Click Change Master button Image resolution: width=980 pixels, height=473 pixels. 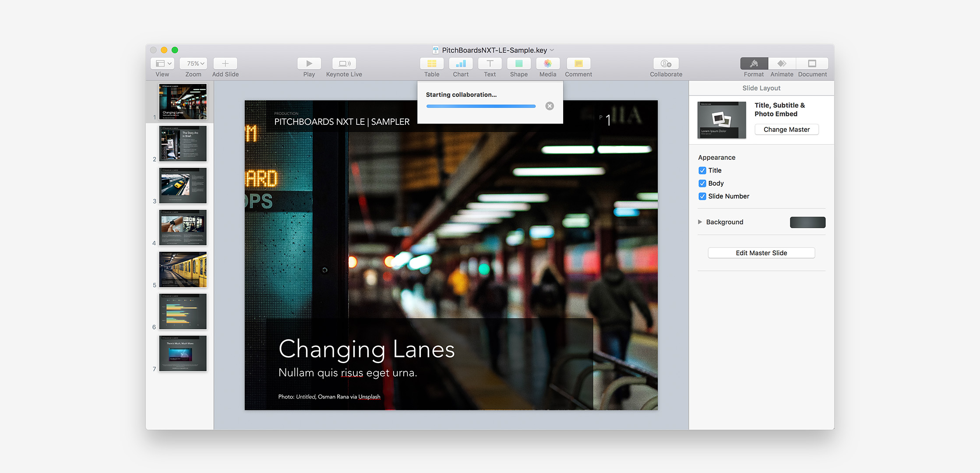pyautogui.click(x=786, y=129)
